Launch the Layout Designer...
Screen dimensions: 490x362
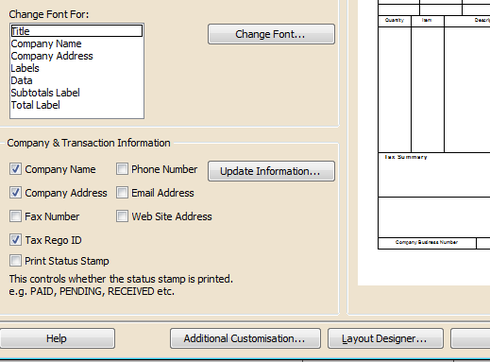pyautogui.click(x=385, y=339)
